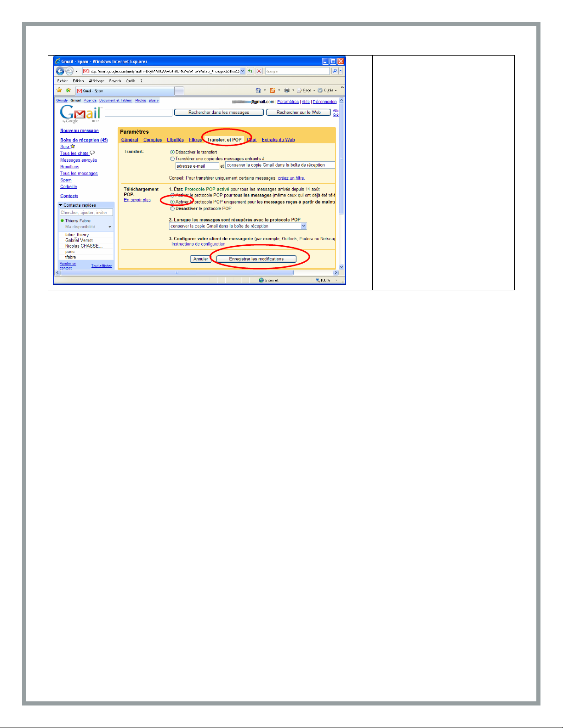Open the Corbeille folder link
The width and height of the screenshot is (563, 728).
68,187
